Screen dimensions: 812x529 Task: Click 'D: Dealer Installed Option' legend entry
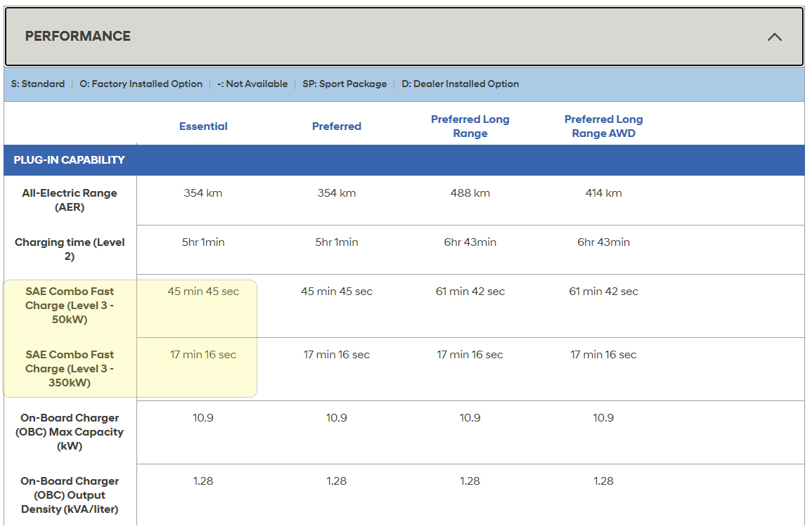[x=460, y=84]
